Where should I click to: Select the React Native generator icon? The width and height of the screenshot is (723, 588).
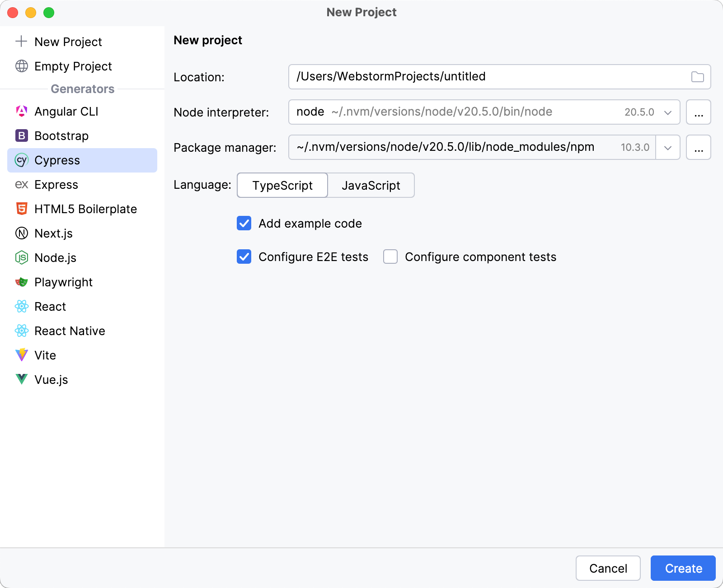click(x=21, y=331)
